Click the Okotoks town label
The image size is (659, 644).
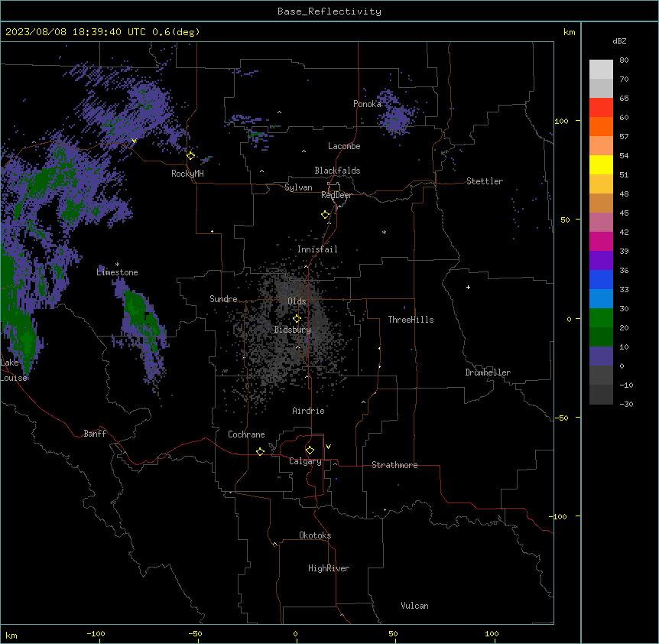pos(315,535)
